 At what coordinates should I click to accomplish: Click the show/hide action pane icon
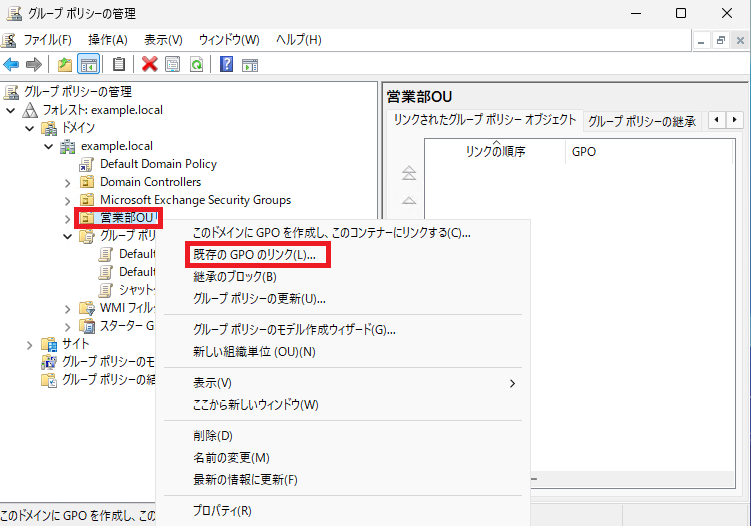(250, 64)
